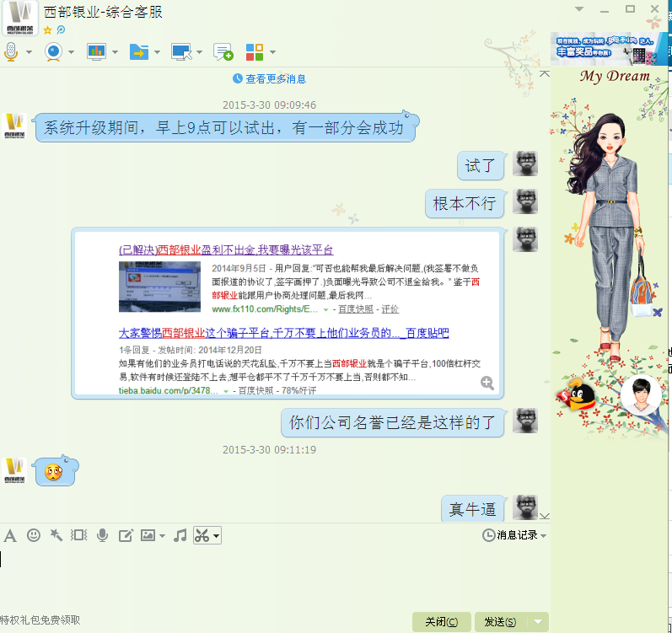Click sender avatar beside 试了 message
Viewport: 672px width, 633px height.
525,164
